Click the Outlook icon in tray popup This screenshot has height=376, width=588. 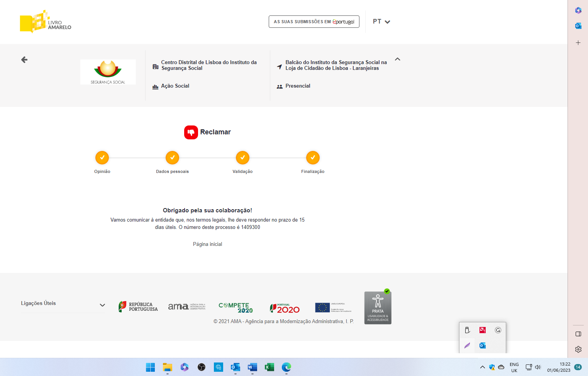483,346
